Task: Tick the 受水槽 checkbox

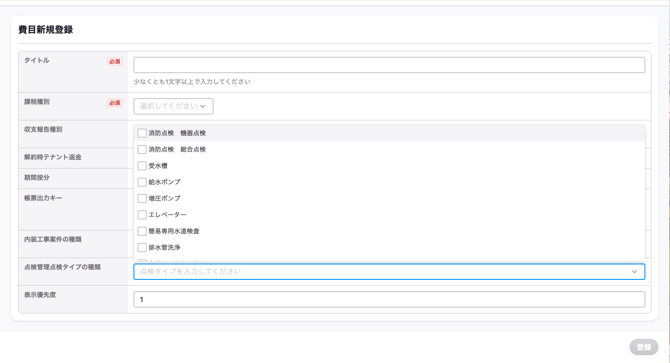Action: point(142,166)
